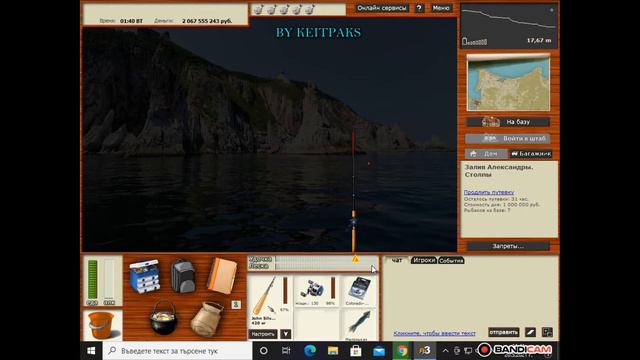Open Cortana circle on taskbar
The width and height of the screenshot is (640, 360).
pos(264,351)
